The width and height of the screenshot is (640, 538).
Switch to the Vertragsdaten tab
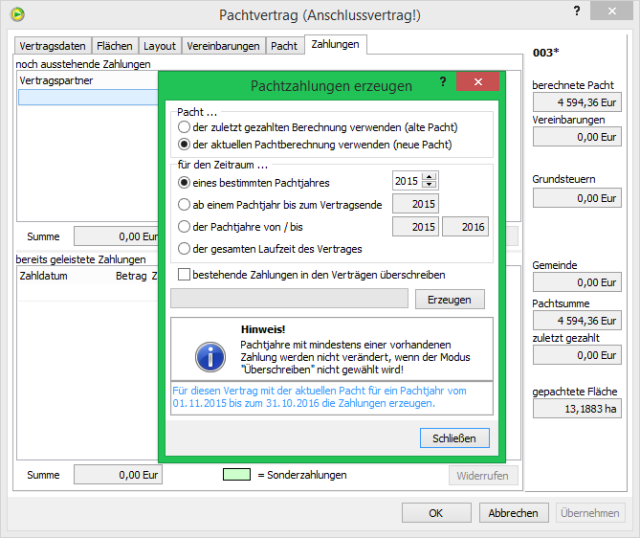[53, 46]
